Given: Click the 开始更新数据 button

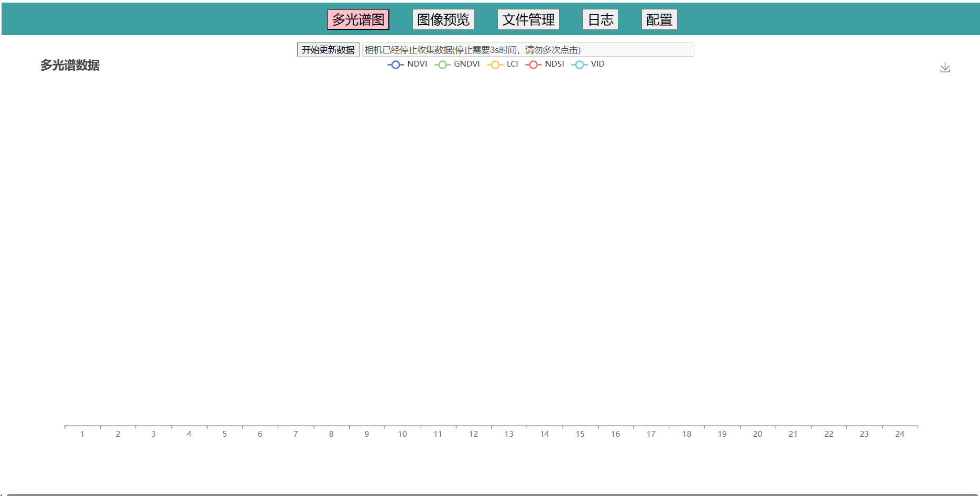Looking at the screenshot, I should click(328, 49).
